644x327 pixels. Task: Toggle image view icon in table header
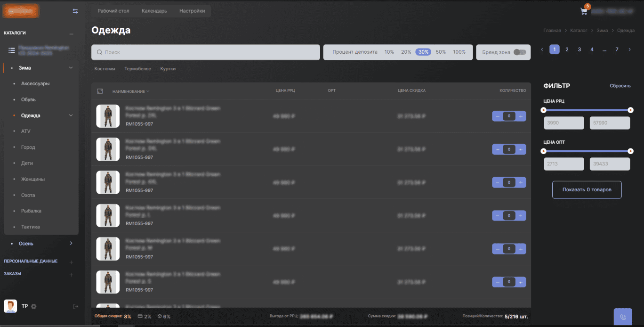[100, 91]
